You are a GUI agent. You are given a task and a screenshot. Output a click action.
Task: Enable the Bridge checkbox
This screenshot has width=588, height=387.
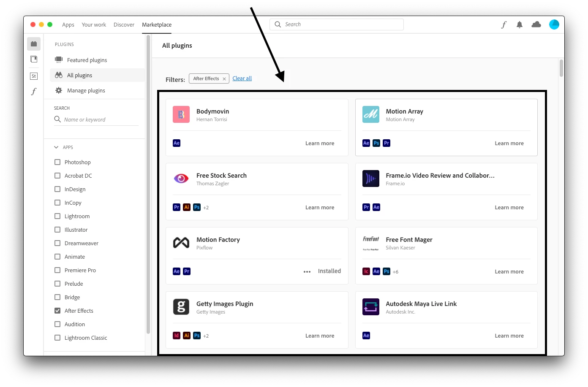(57, 297)
